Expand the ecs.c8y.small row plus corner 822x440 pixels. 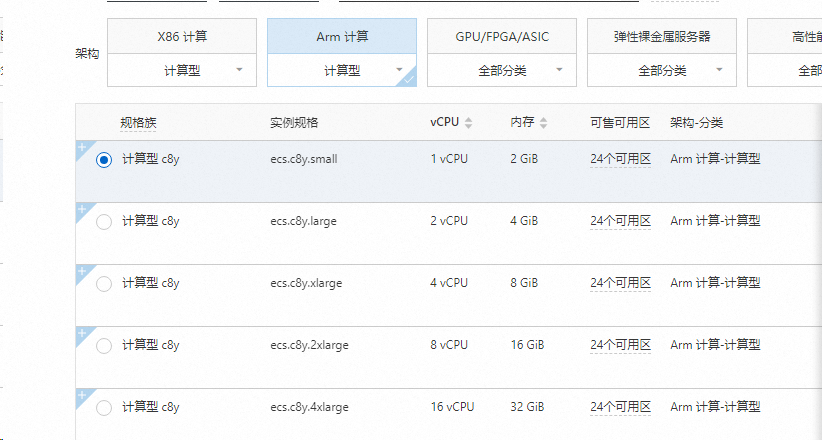(x=81, y=147)
